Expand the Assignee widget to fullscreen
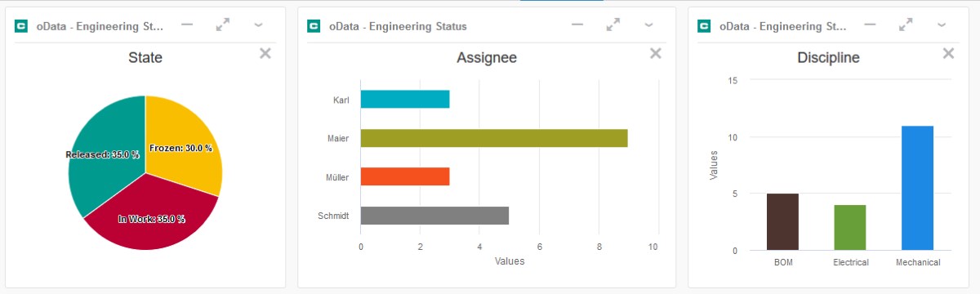The width and height of the screenshot is (980, 294). coord(612,25)
